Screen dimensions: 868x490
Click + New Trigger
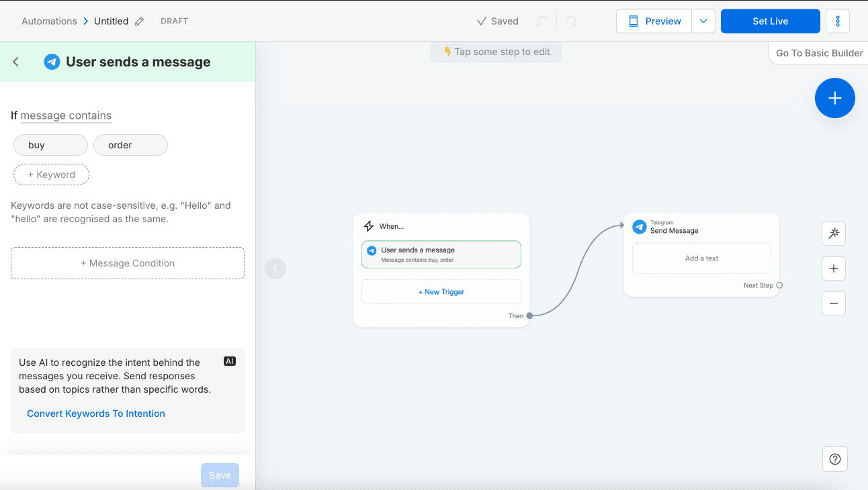click(441, 292)
